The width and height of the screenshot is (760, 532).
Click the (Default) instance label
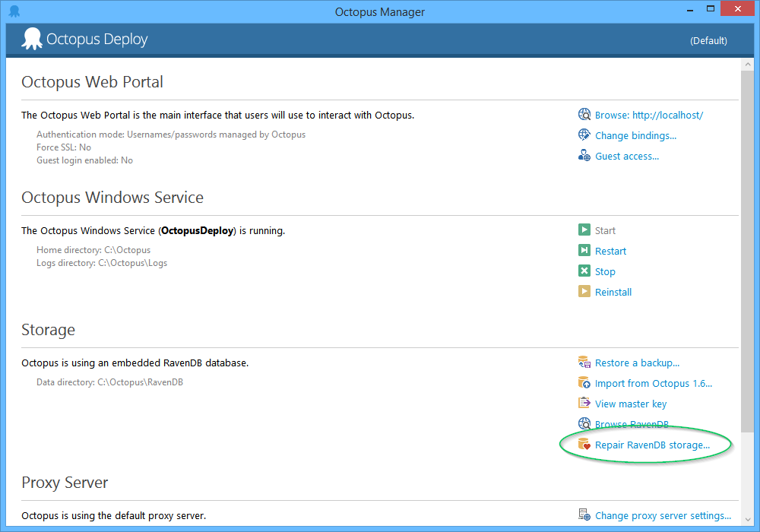pyautogui.click(x=708, y=41)
